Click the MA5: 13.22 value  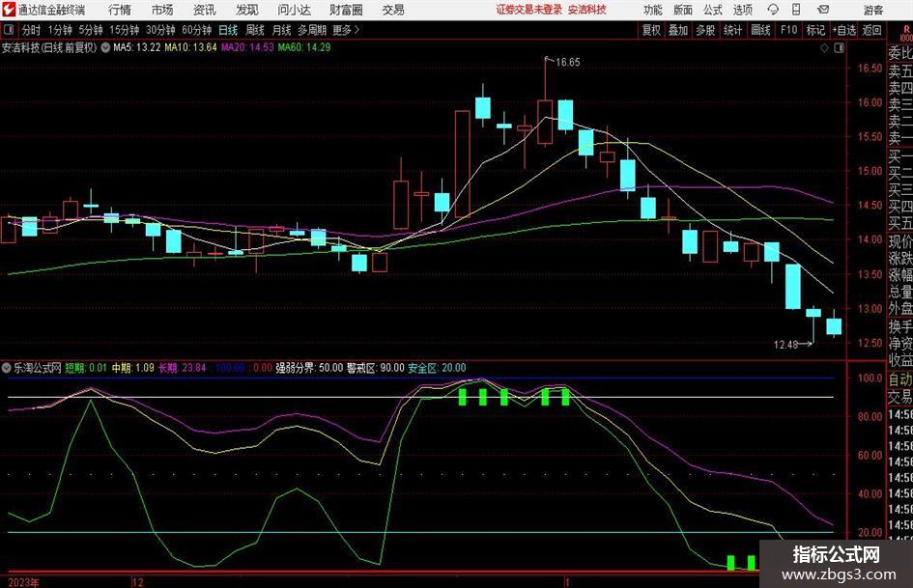click(136, 47)
